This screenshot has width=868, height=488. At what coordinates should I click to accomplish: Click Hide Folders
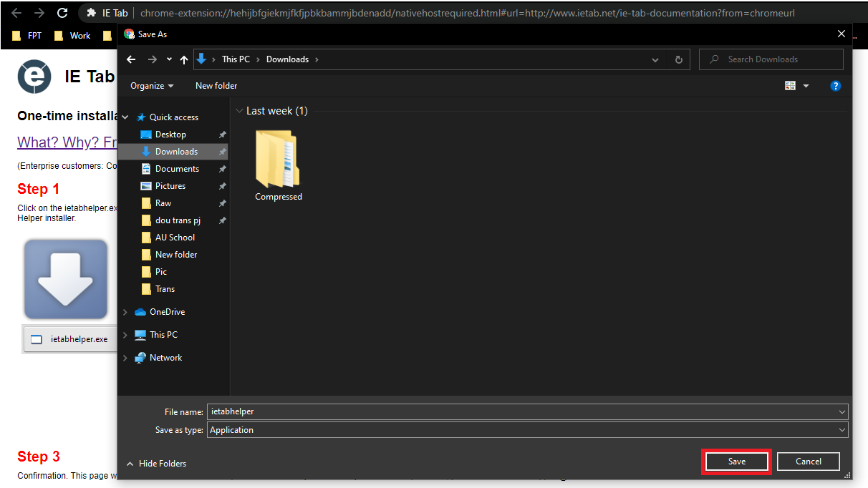pos(156,464)
